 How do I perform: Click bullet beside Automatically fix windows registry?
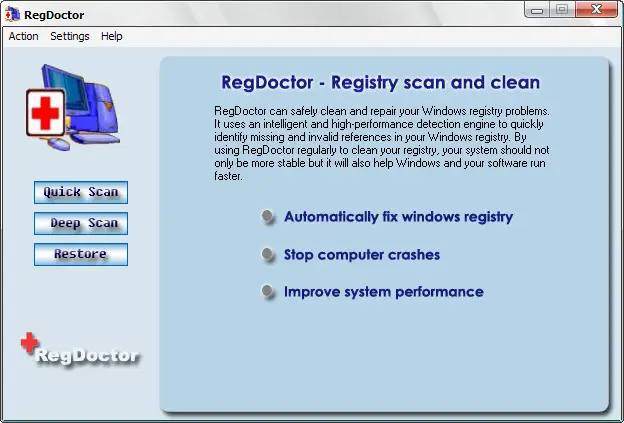click(268, 216)
